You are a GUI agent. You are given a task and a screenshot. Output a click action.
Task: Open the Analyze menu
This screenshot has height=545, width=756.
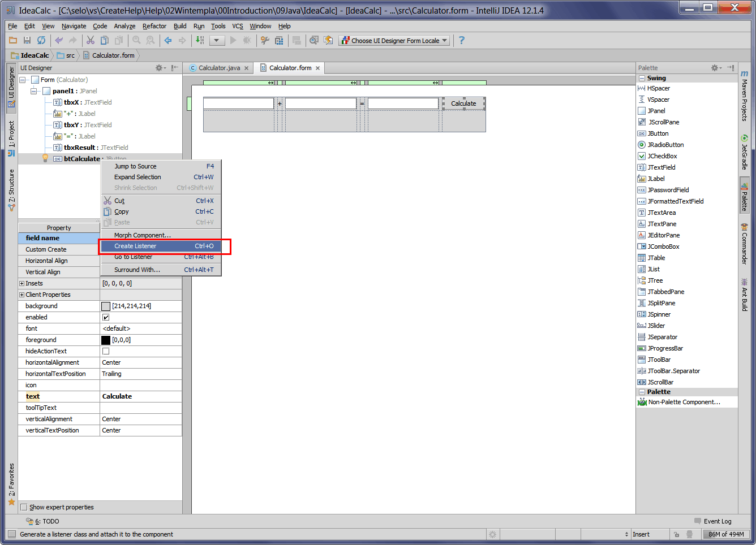pyautogui.click(x=124, y=26)
